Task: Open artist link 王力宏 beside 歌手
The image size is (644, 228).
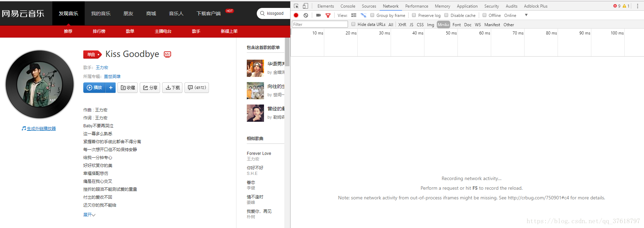Action: tap(102, 68)
